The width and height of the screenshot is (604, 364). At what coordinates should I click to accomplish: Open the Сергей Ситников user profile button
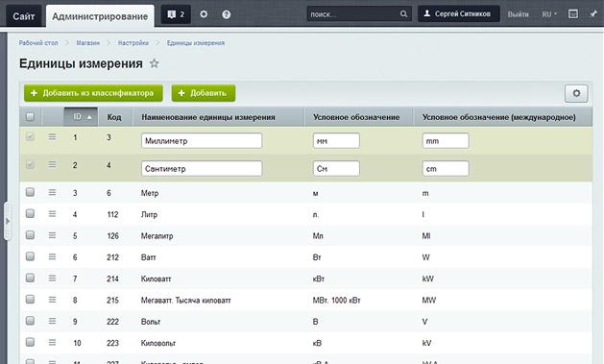coord(459,13)
